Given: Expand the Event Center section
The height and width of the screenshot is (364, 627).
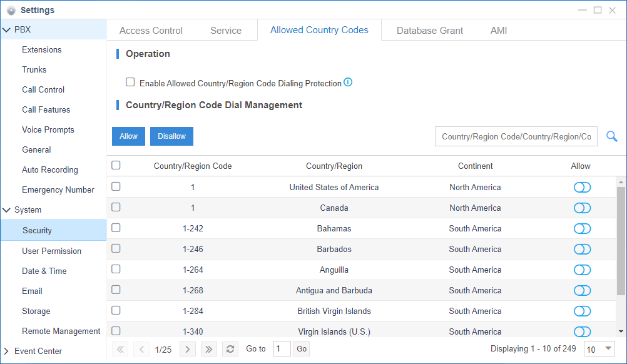Looking at the screenshot, I should coord(7,351).
